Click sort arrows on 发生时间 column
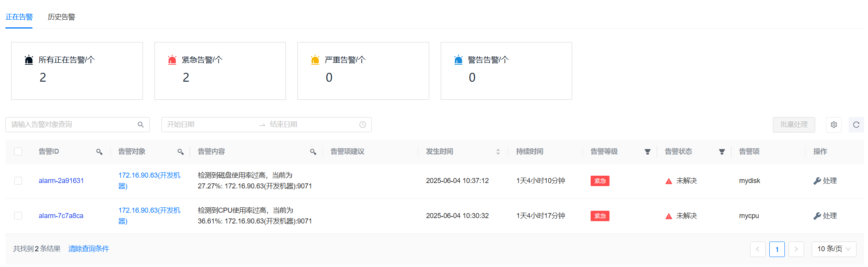 coord(498,152)
